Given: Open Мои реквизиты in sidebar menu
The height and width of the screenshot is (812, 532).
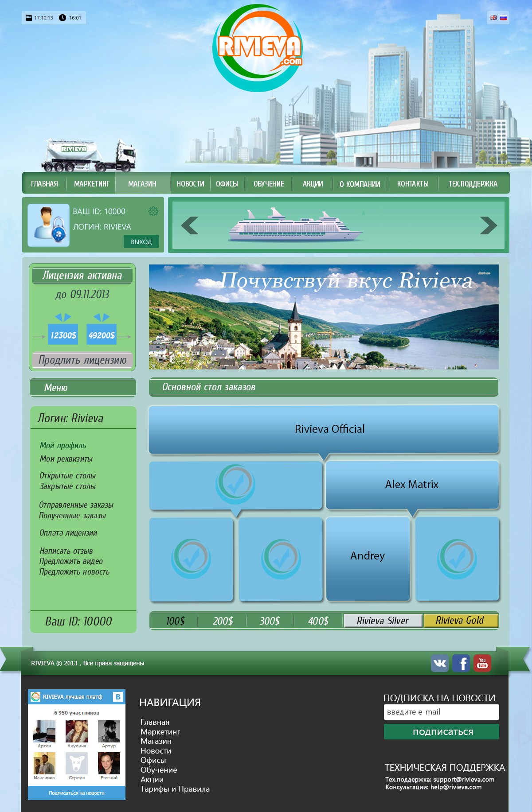Looking at the screenshot, I should (x=66, y=458).
